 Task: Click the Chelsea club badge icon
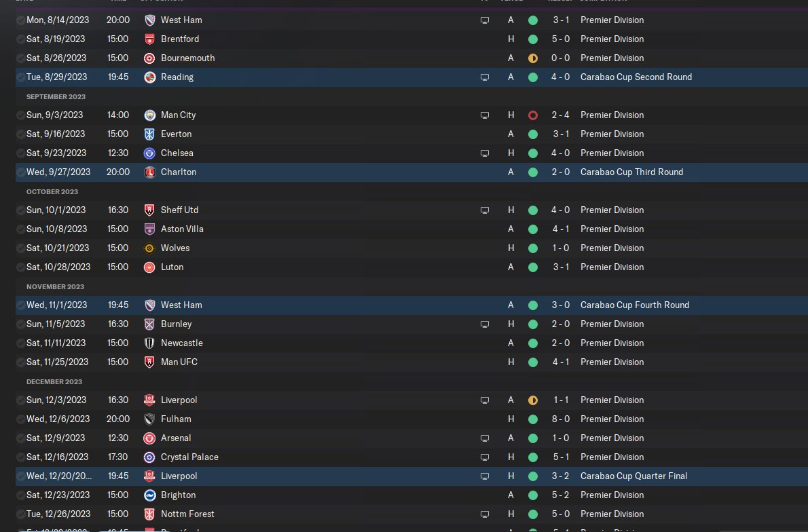[x=149, y=153]
